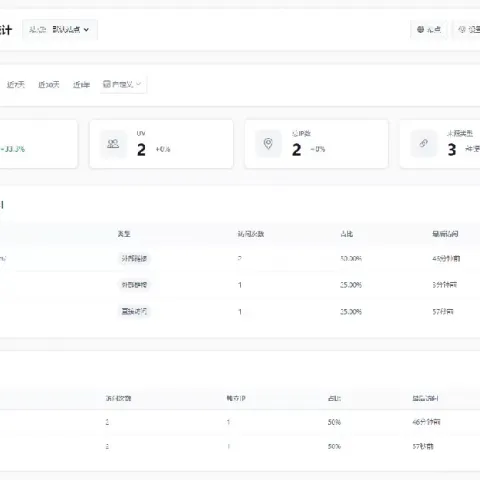
Task: Select the 近1年 time range tab
Action: click(81, 85)
